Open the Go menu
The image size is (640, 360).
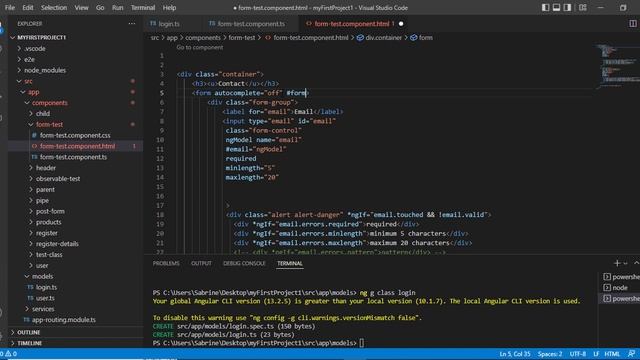[x=100, y=7]
